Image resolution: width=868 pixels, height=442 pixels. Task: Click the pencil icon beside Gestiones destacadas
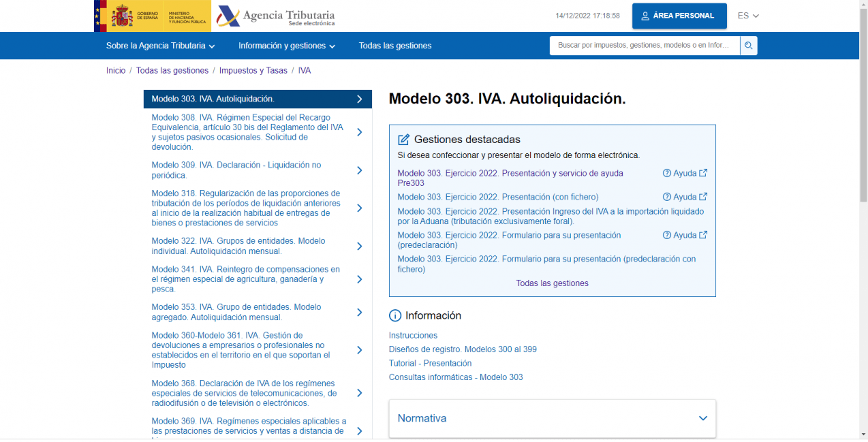pyautogui.click(x=402, y=139)
